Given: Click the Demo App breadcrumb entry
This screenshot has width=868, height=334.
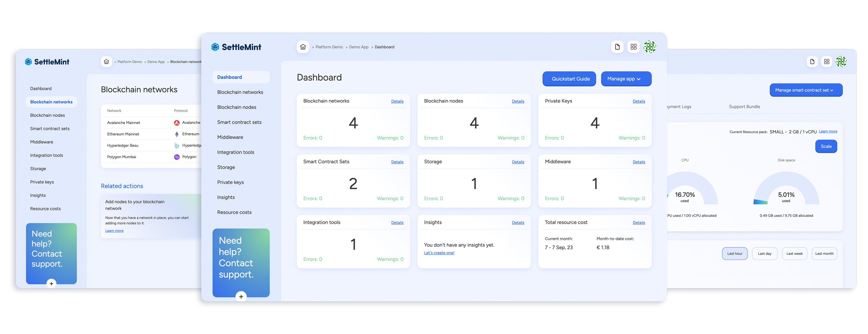Looking at the screenshot, I should coord(358,47).
